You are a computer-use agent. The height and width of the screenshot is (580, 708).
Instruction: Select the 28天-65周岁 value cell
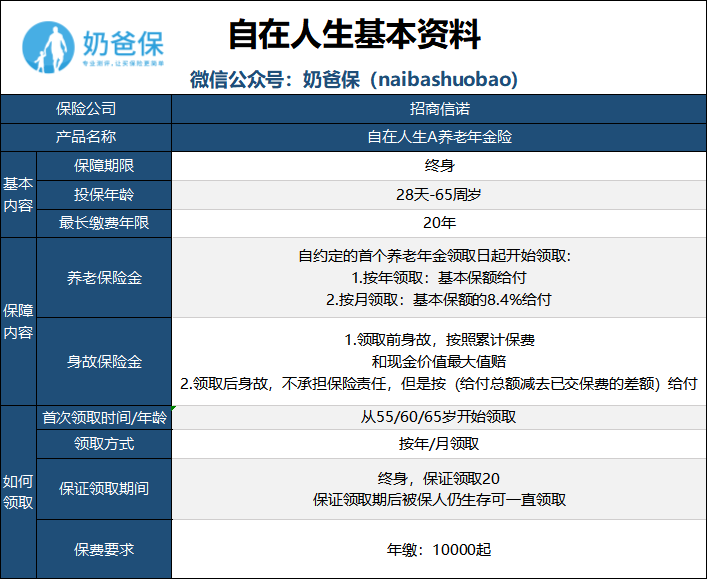439,195
